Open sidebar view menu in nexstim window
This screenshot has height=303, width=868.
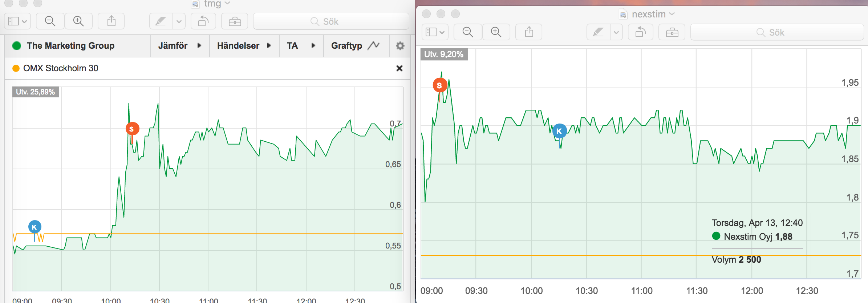coord(435,32)
